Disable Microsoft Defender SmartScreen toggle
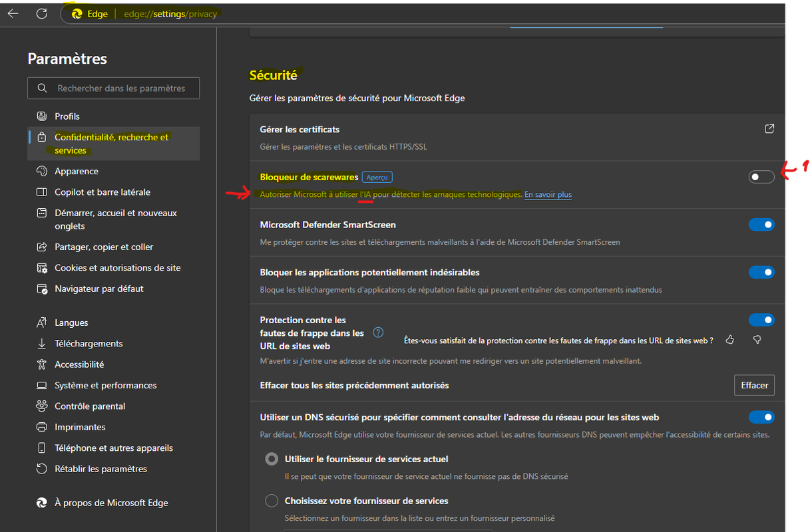The height and width of the screenshot is (532, 810). coord(761,225)
